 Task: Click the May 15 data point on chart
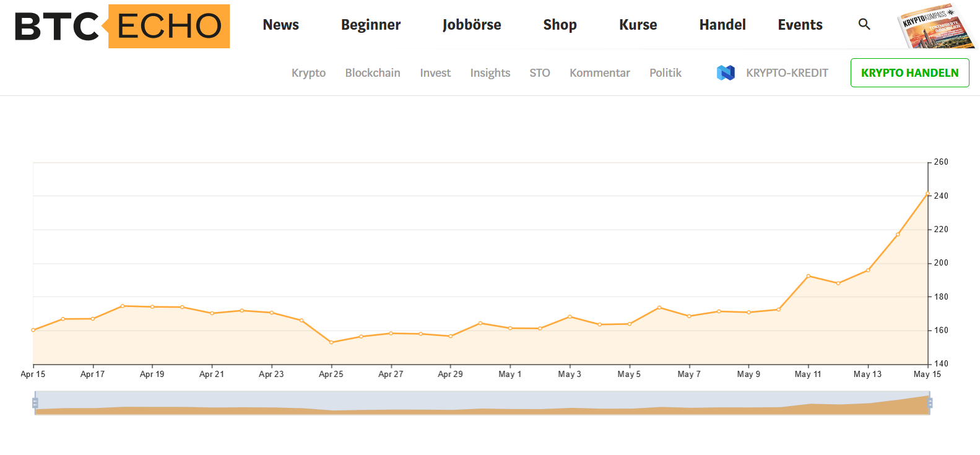pos(927,194)
